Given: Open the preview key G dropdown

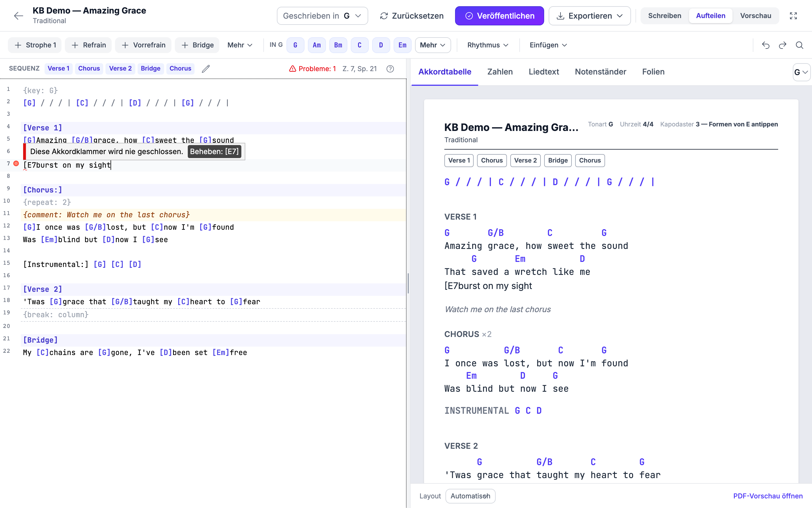Looking at the screenshot, I should (x=801, y=72).
